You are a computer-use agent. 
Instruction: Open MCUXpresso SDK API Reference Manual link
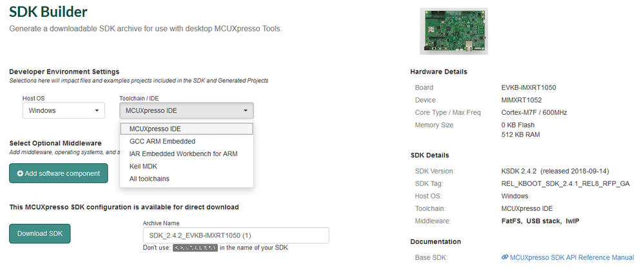tap(572, 257)
